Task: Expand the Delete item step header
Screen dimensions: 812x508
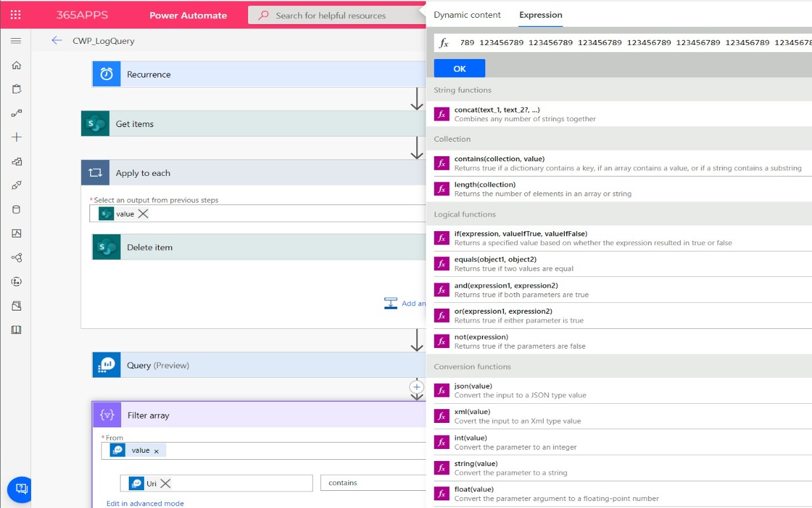Action: [259, 247]
